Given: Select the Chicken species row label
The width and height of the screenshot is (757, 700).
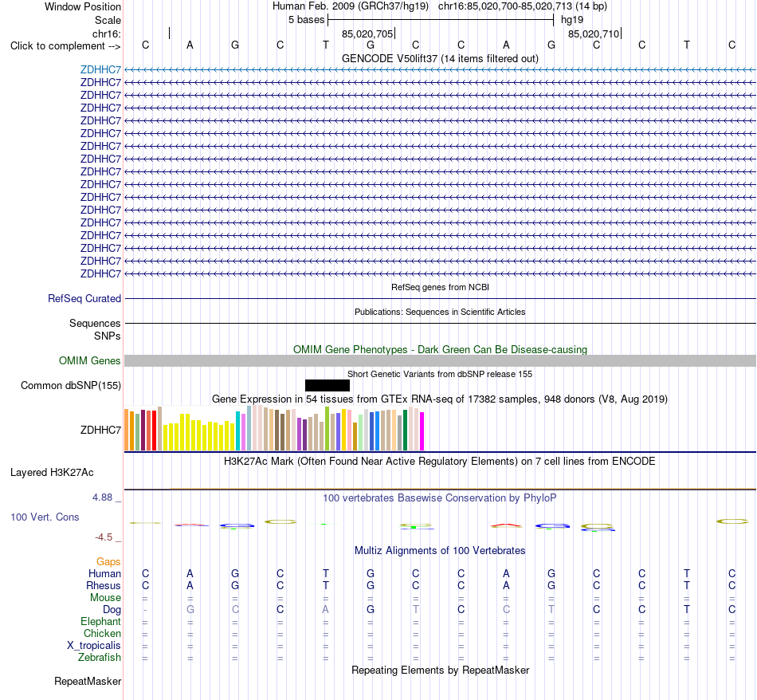Looking at the screenshot, I should click(102, 633).
